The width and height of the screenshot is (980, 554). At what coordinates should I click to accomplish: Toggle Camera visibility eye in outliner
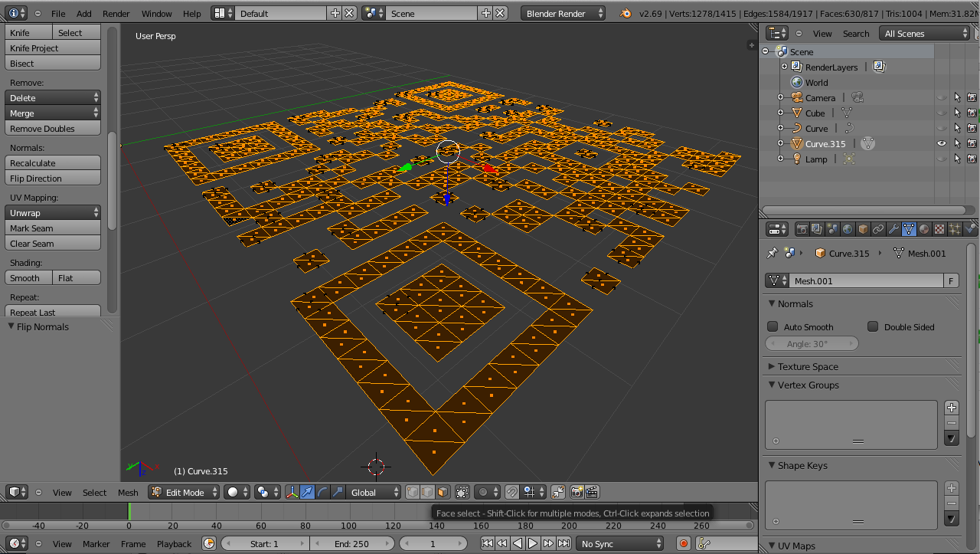(942, 97)
